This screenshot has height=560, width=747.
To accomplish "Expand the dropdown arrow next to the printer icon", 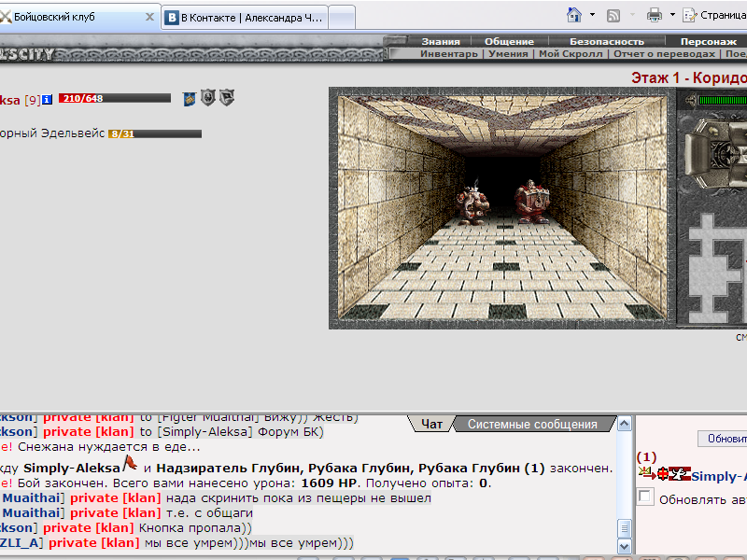I will pyautogui.click(x=672, y=15).
